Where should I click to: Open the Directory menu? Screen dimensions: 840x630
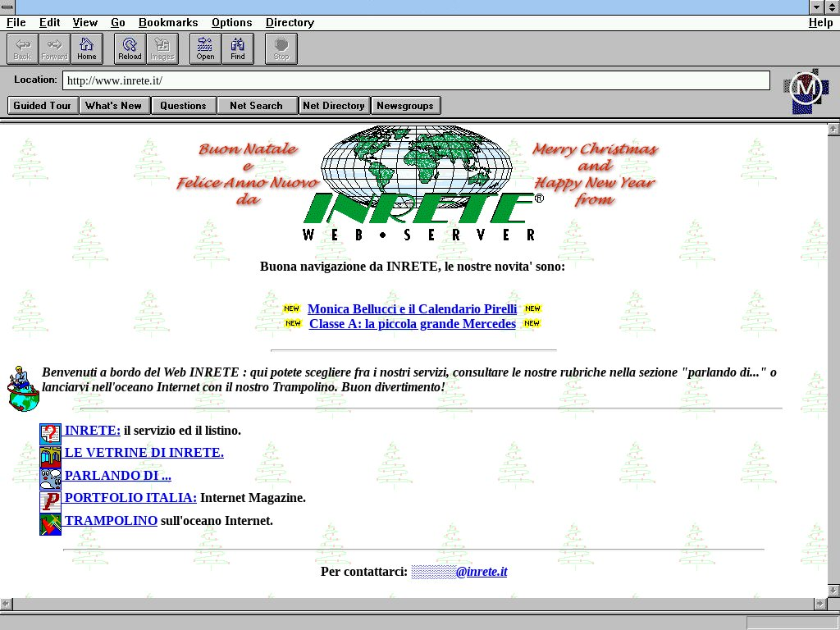tap(290, 23)
